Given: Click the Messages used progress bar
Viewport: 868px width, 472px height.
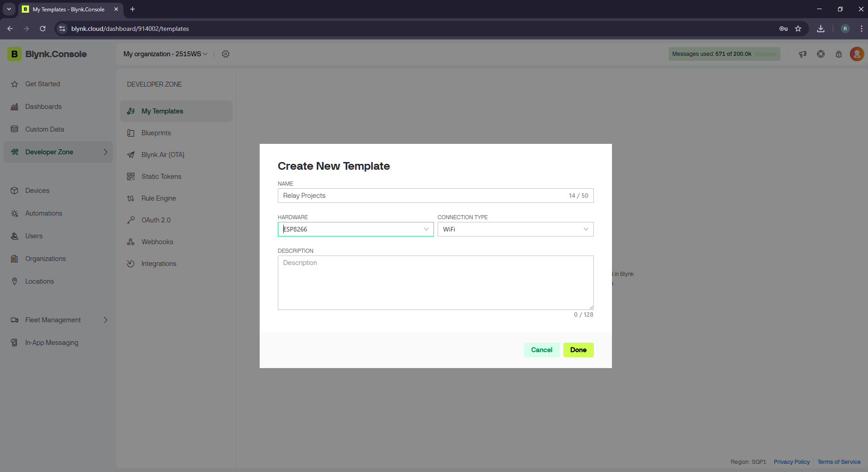Looking at the screenshot, I should 724,54.
